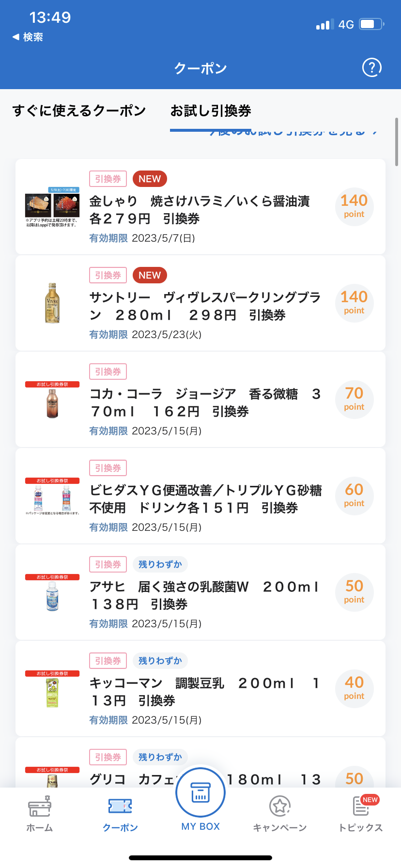Select the お試し引換券 tab
Image resolution: width=401 pixels, height=868 pixels.
pyautogui.click(x=211, y=111)
